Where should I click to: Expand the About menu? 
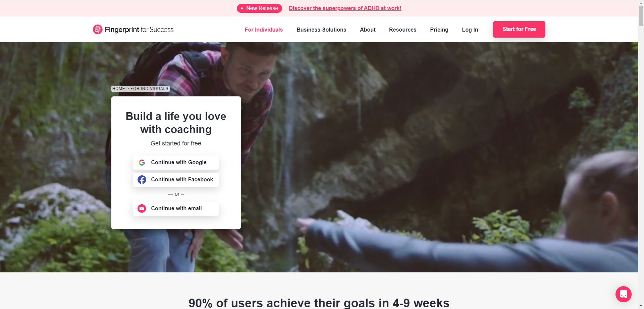click(368, 30)
